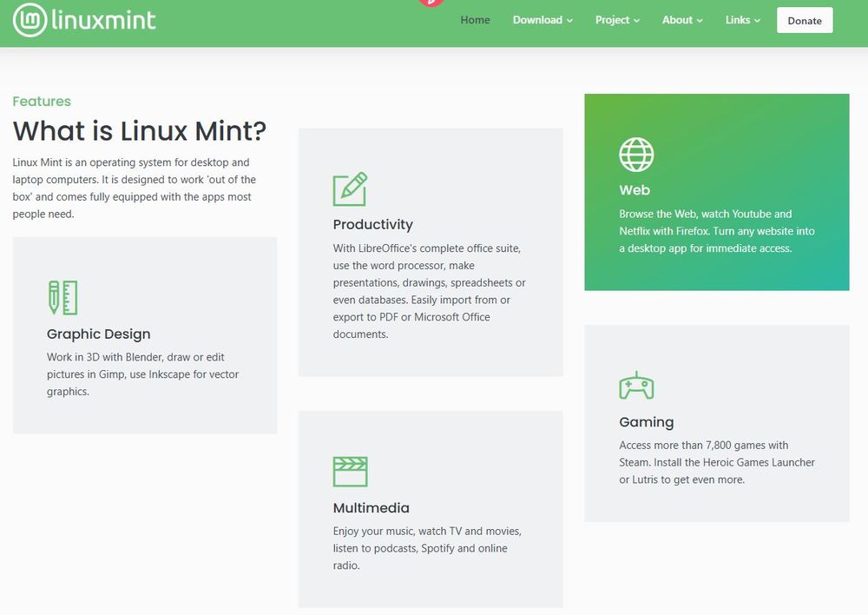
Task: Click the 'With LibreOffice's complete office suite' text
Action: point(429,291)
